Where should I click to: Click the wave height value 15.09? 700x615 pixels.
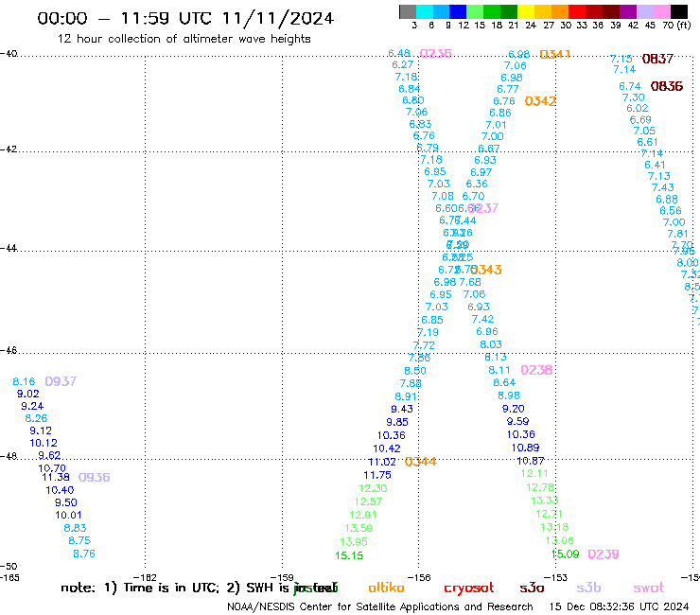(565, 554)
